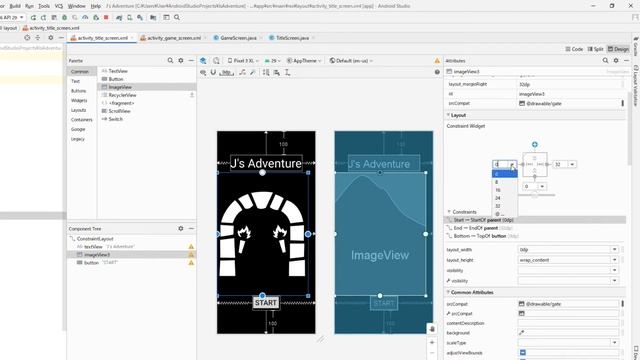
Task: Collapse the Layout section
Action: tap(449, 115)
